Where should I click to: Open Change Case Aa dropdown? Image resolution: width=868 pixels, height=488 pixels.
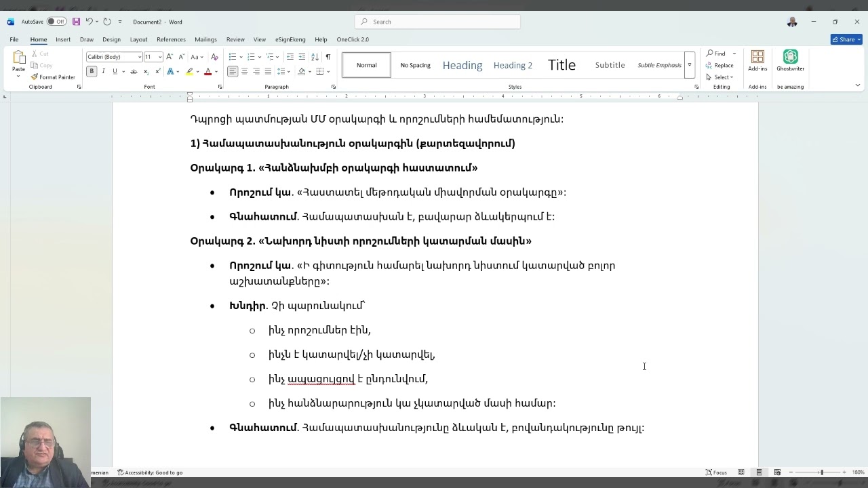(x=197, y=57)
